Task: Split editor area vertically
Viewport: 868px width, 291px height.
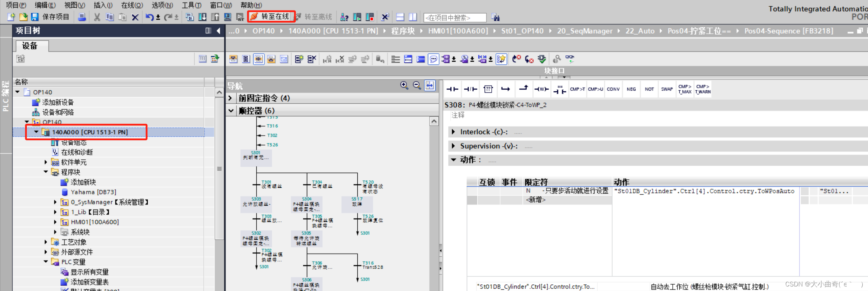Action: 413,17
